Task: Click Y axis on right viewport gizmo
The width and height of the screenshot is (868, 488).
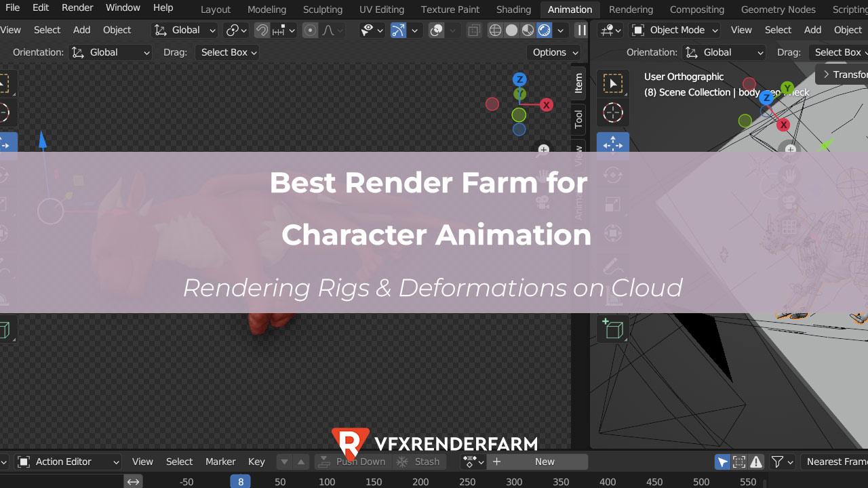Action: [x=787, y=88]
